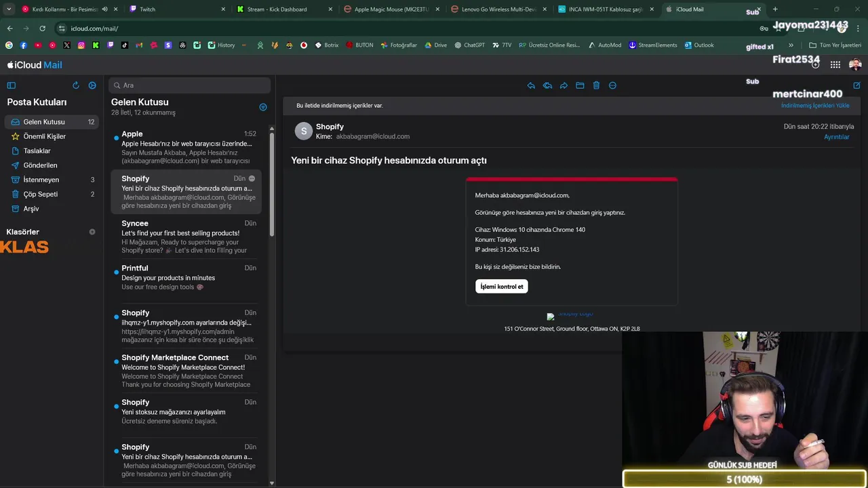The width and height of the screenshot is (868, 488).
Task: Open the Taslaklar drafts folder
Action: pos(52,151)
